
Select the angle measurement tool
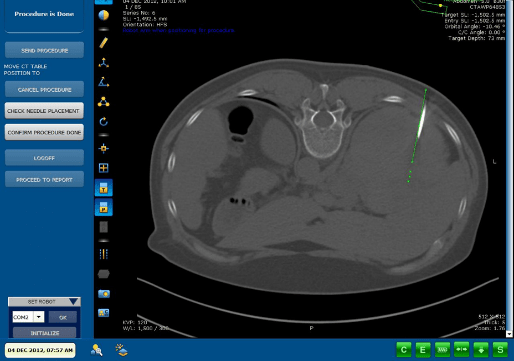(104, 82)
